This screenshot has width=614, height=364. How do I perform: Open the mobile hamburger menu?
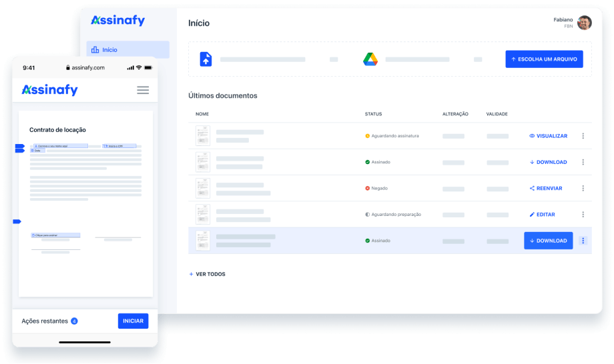[143, 90]
